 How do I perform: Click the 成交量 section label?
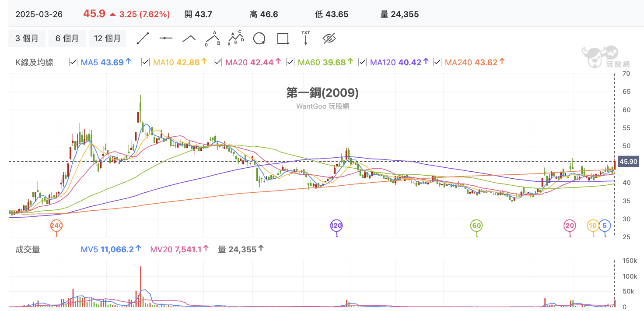(28, 249)
